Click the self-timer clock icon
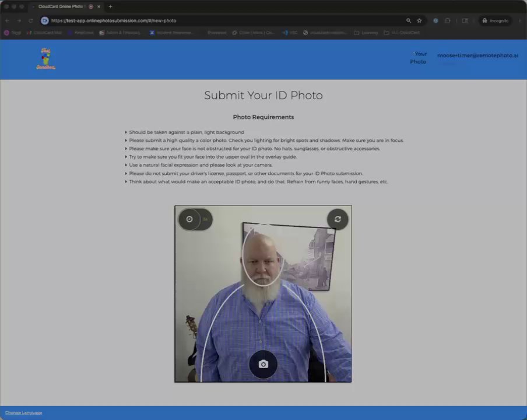527x420 pixels. pyautogui.click(x=189, y=219)
